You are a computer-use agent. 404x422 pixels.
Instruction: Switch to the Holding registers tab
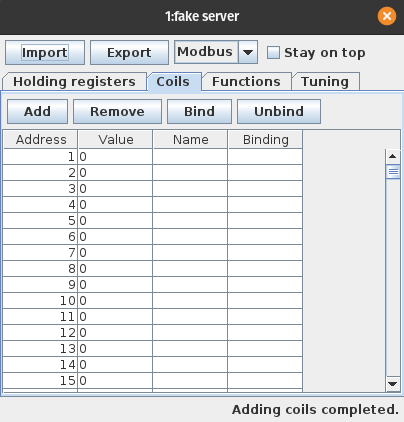pos(75,82)
